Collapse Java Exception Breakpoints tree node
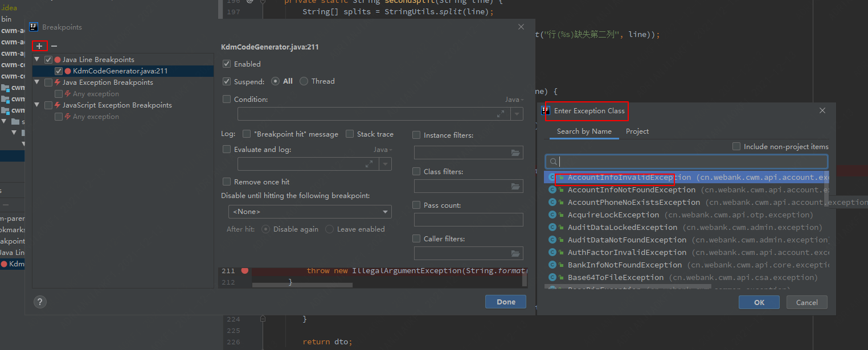 [x=38, y=83]
